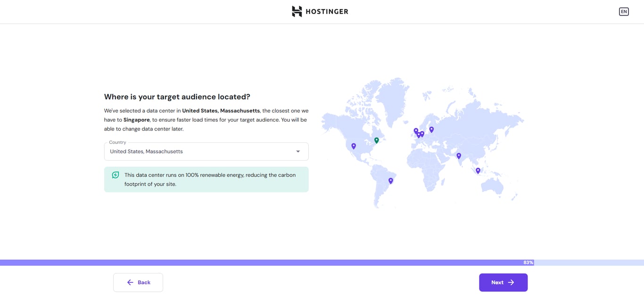This screenshot has width=644, height=297.
Task: Select the India data center map pin
Action: [459, 156]
